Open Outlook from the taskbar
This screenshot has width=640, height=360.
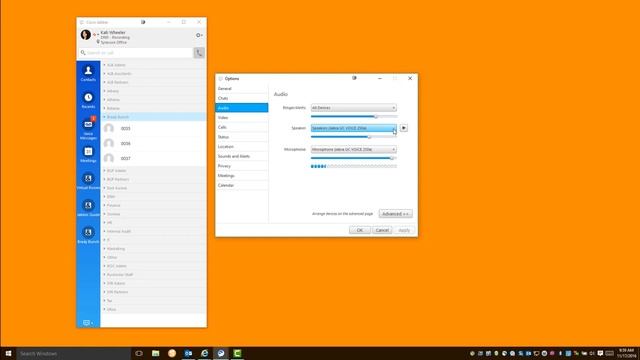tap(188, 353)
